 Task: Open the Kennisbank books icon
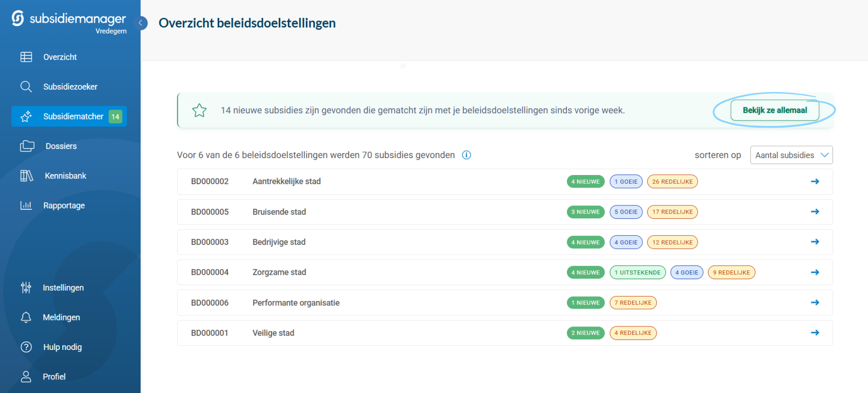click(x=26, y=176)
